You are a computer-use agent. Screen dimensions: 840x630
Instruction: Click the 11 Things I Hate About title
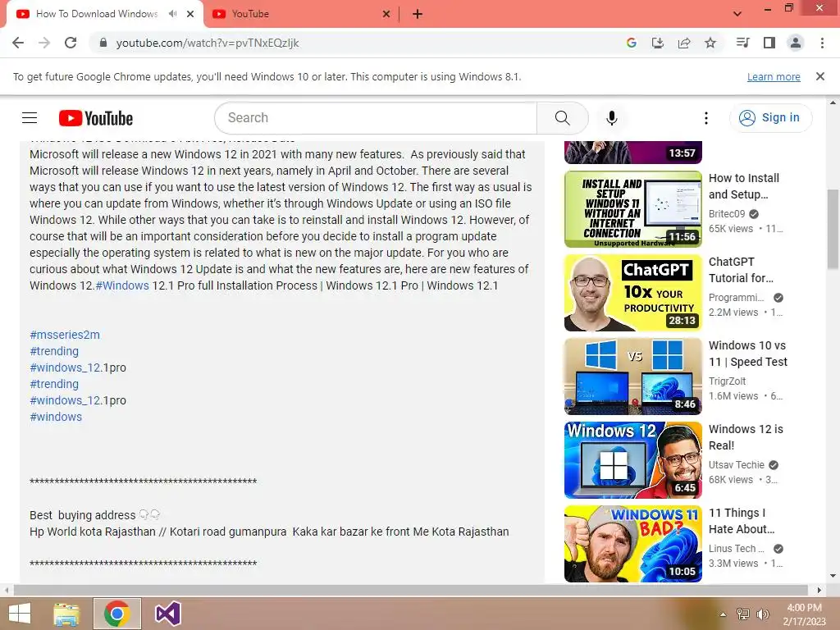pyautogui.click(x=742, y=520)
